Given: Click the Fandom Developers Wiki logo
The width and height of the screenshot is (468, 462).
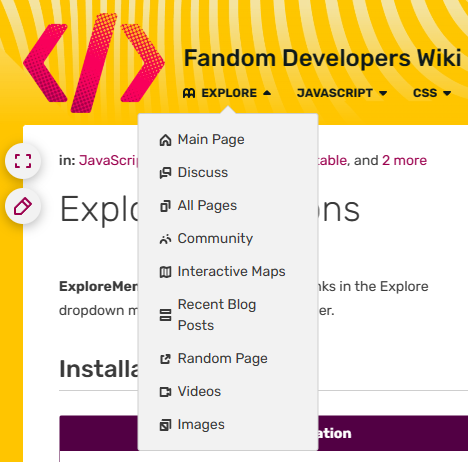Looking at the screenshot, I should coord(94,63).
